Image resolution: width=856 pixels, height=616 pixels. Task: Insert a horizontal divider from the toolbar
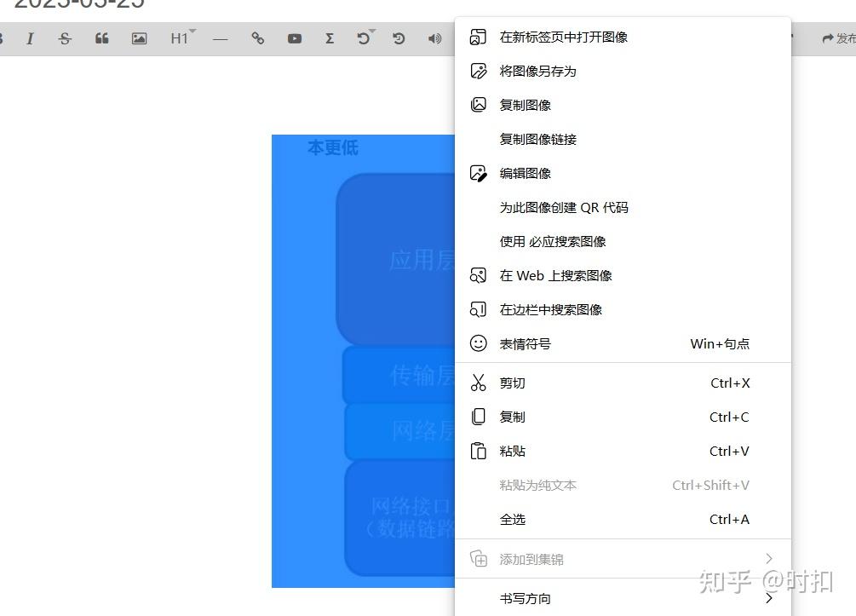click(220, 38)
